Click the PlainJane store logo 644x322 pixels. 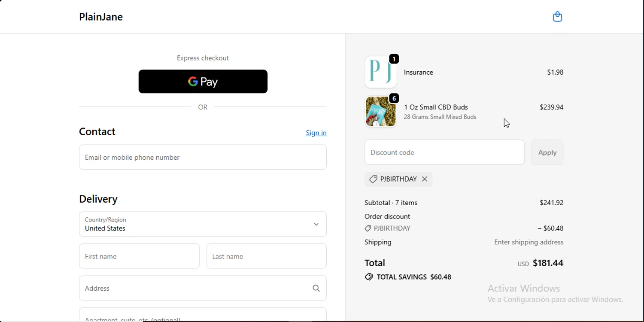(x=101, y=17)
